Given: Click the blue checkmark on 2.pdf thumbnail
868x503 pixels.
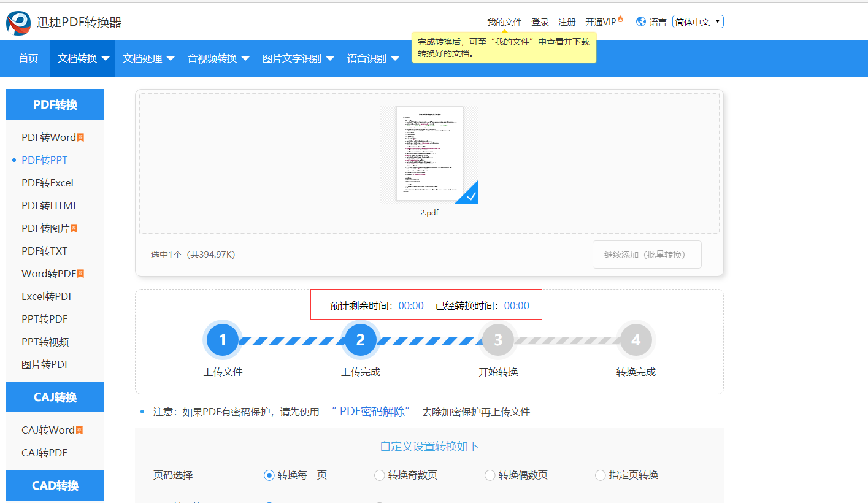Looking at the screenshot, I should (x=470, y=196).
